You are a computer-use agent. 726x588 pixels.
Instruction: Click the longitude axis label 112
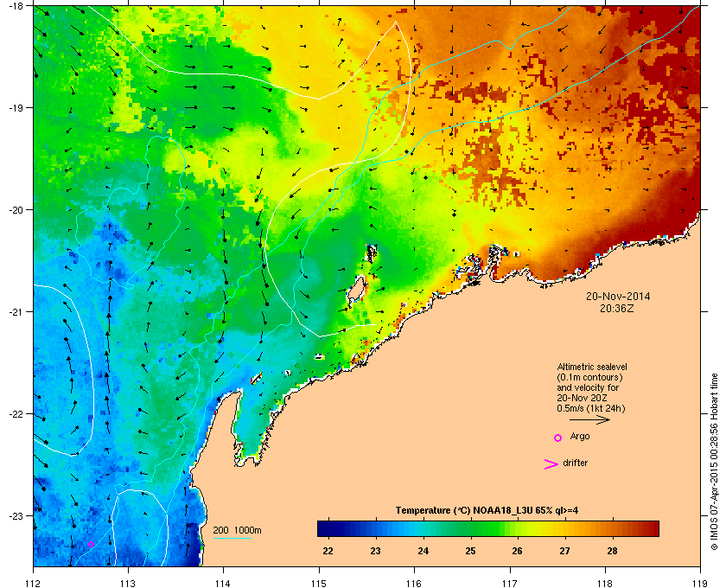(34, 583)
